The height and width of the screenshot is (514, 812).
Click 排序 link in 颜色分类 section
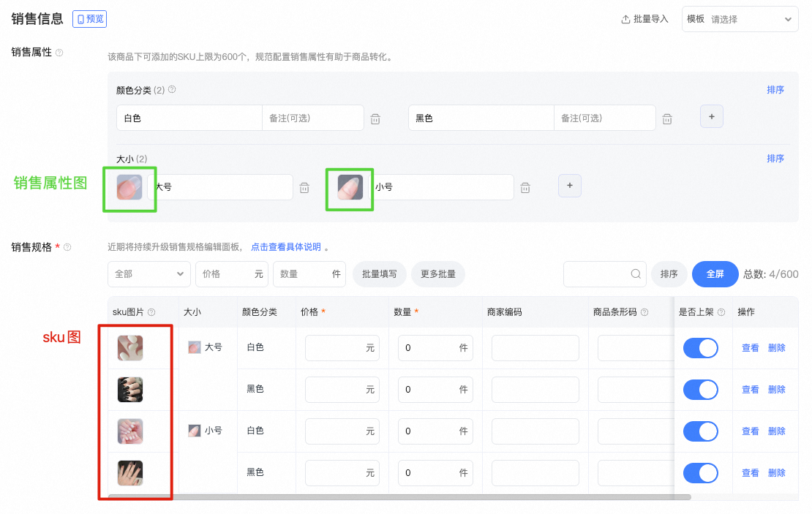click(x=775, y=89)
